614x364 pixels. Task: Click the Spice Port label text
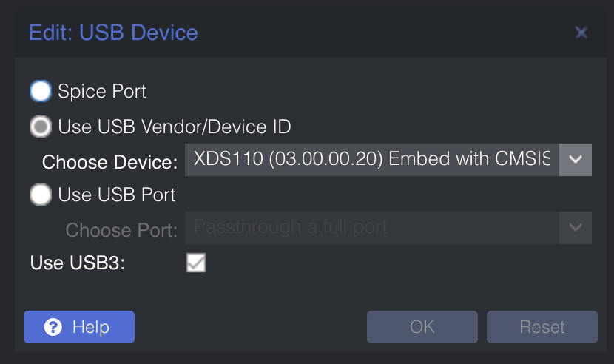point(102,91)
